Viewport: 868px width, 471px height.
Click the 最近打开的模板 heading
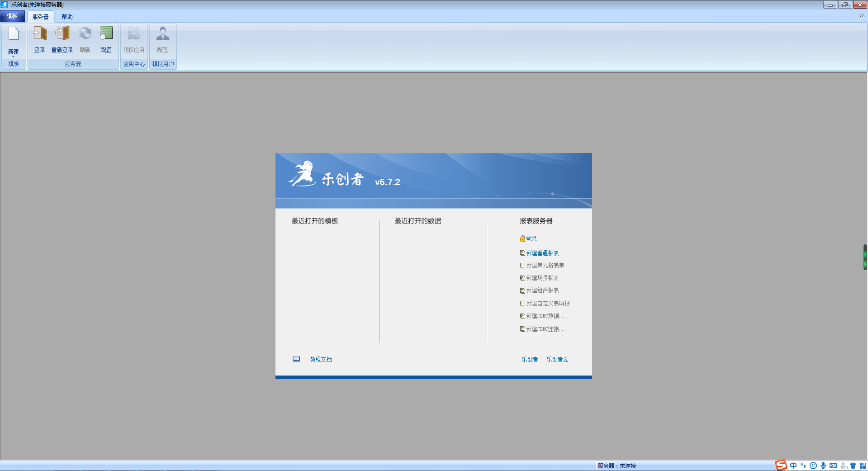[315, 221]
